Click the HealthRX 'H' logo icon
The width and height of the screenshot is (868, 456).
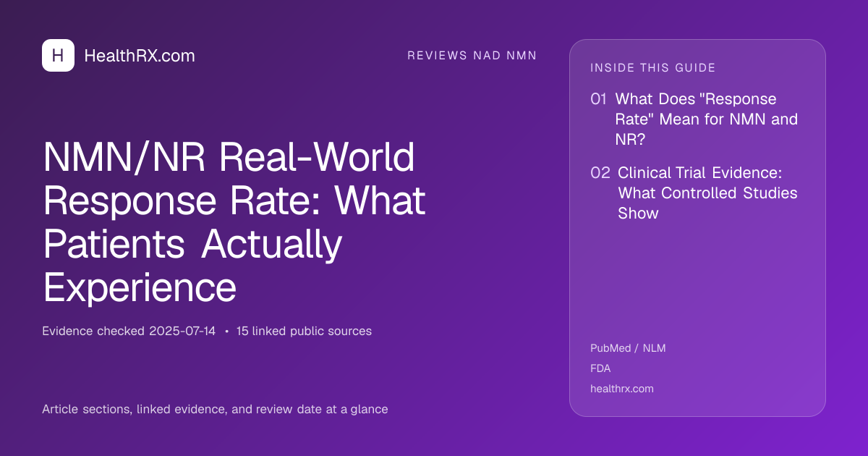[x=58, y=55]
